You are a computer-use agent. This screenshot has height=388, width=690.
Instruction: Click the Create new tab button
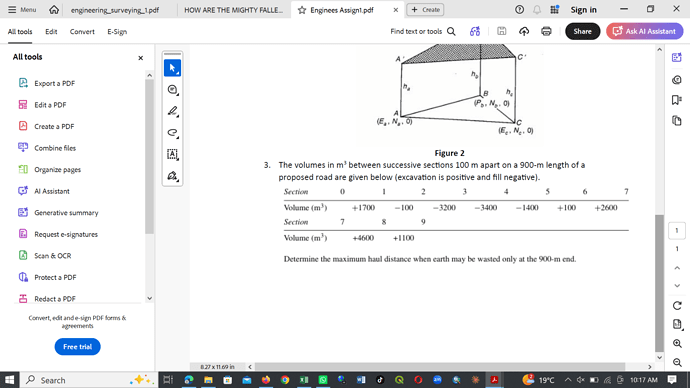[425, 10]
